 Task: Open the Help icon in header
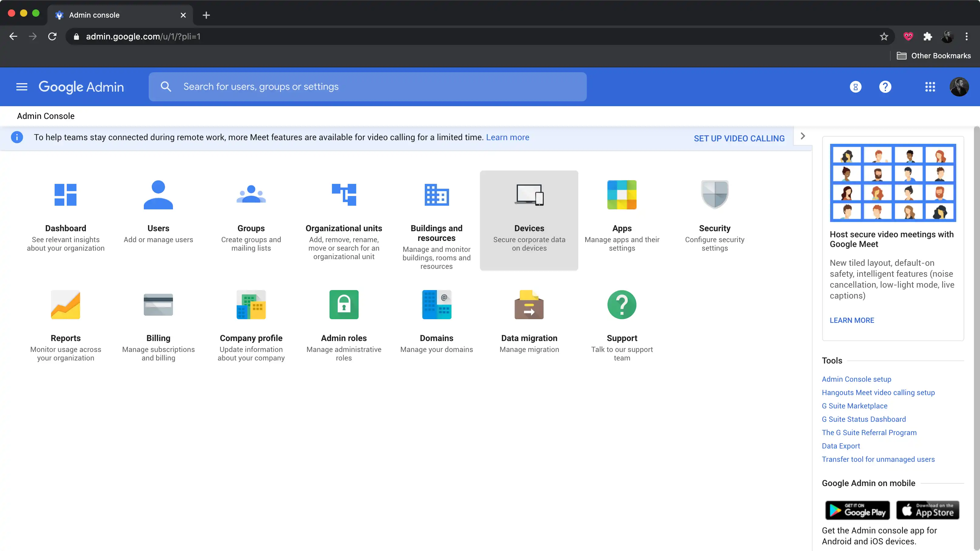pyautogui.click(x=885, y=87)
